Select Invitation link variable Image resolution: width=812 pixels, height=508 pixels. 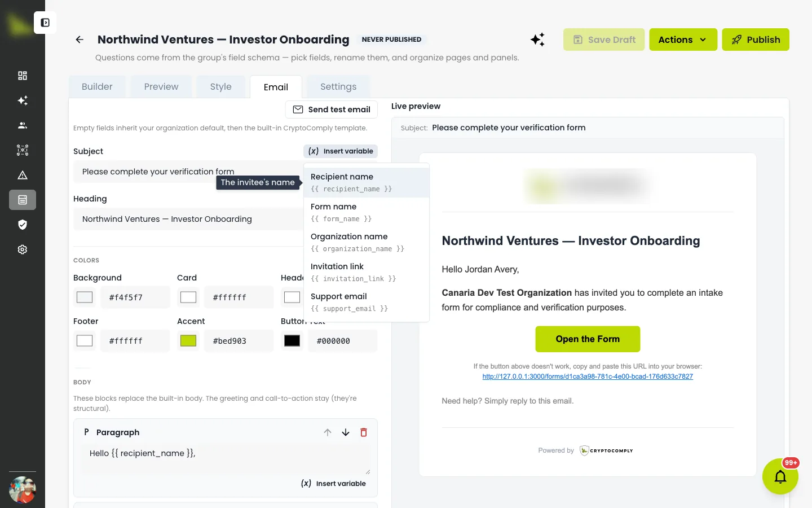pos(367,272)
